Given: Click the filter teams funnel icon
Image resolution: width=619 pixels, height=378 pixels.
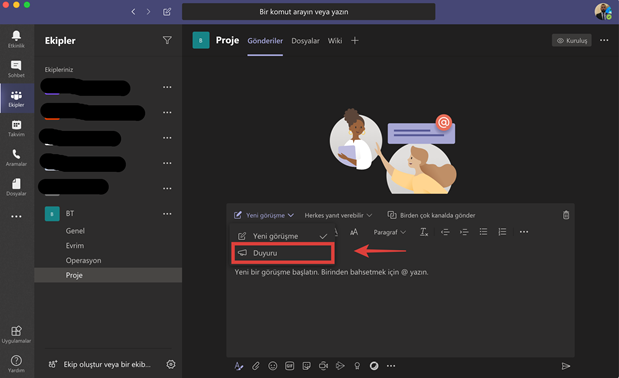Looking at the screenshot, I should pyautogui.click(x=167, y=40).
